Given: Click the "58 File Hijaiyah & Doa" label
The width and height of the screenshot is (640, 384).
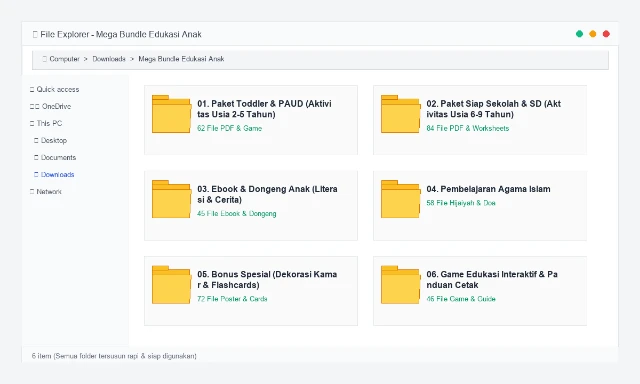Looking at the screenshot, I should pos(461,203).
